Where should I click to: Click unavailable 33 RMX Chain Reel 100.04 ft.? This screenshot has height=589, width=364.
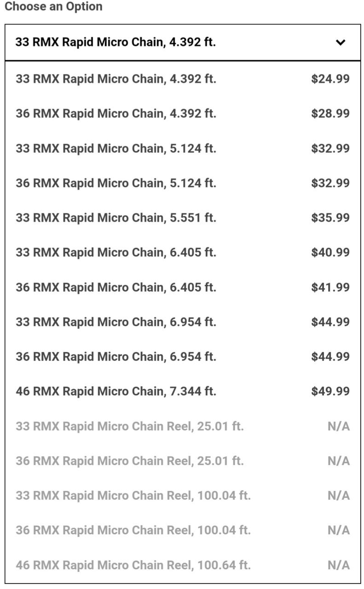point(183,496)
